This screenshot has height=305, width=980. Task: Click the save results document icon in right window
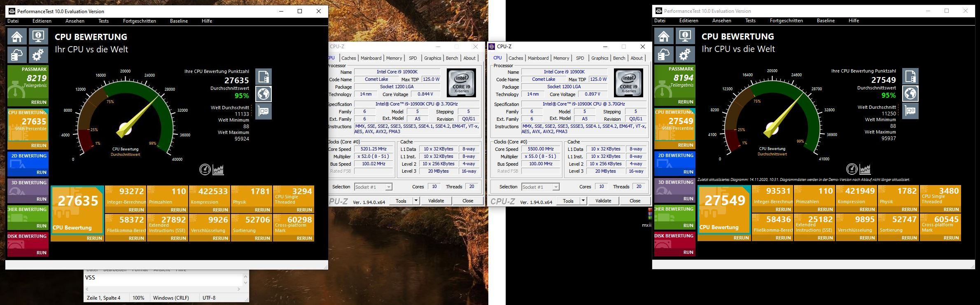(x=910, y=76)
